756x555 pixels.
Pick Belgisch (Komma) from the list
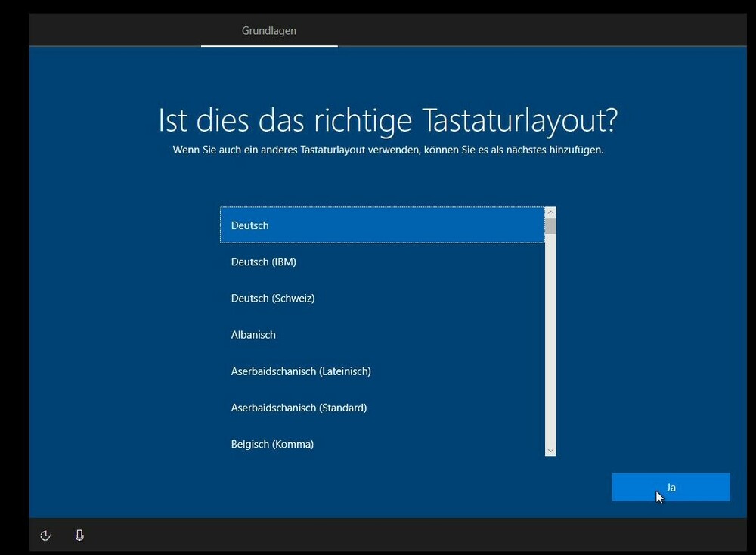pyautogui.click(x=382, y=444)
